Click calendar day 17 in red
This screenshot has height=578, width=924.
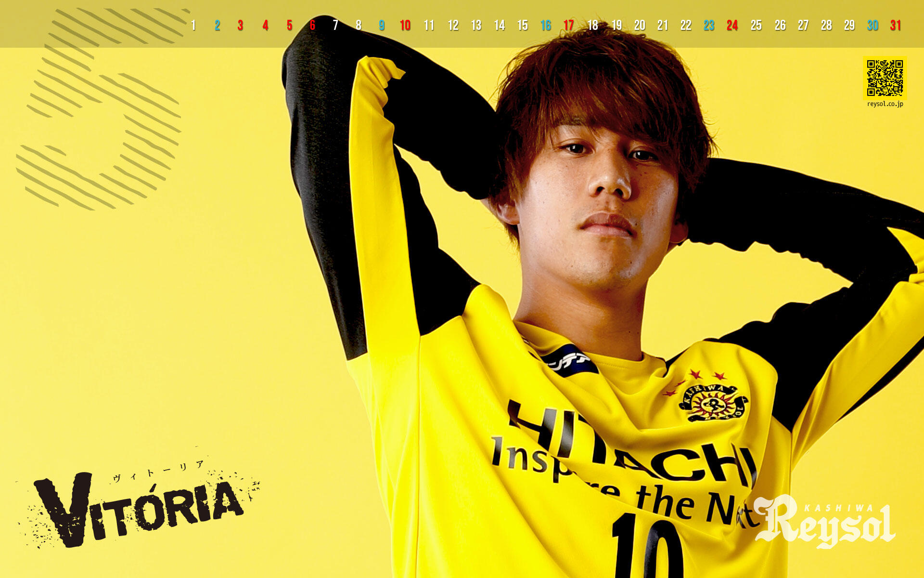569,26
